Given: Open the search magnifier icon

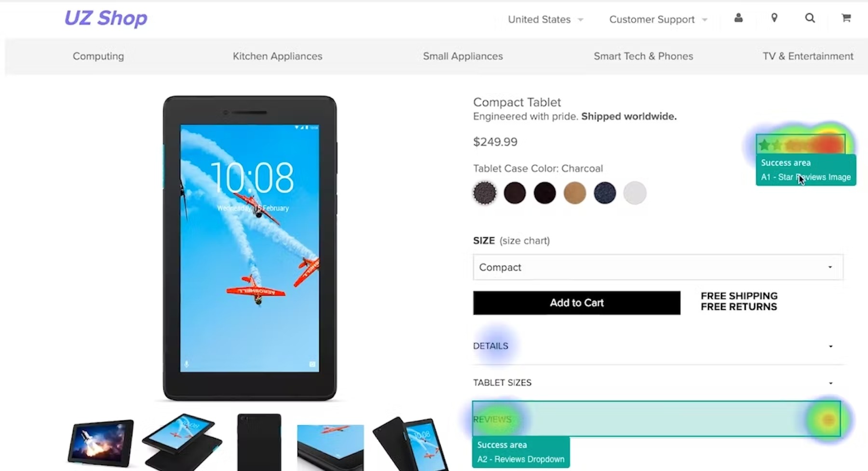Looking at the screenshot, I should 810,18.
